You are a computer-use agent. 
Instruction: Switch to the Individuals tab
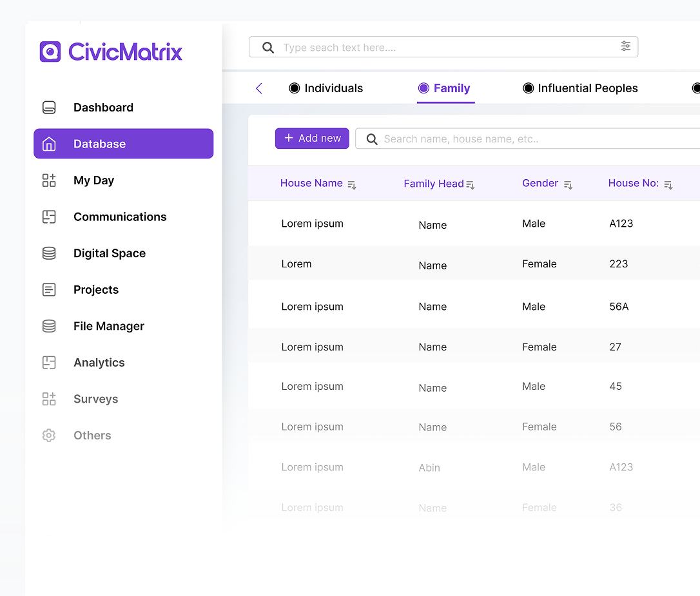333,88
